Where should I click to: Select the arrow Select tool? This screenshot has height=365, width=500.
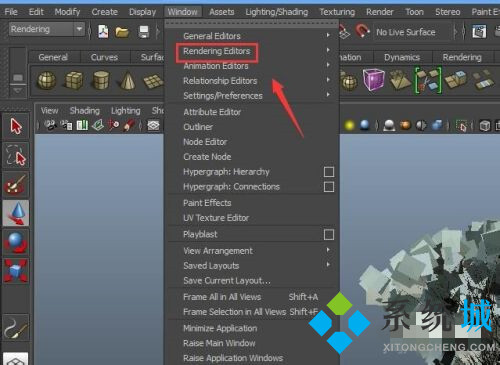(16, 126)
